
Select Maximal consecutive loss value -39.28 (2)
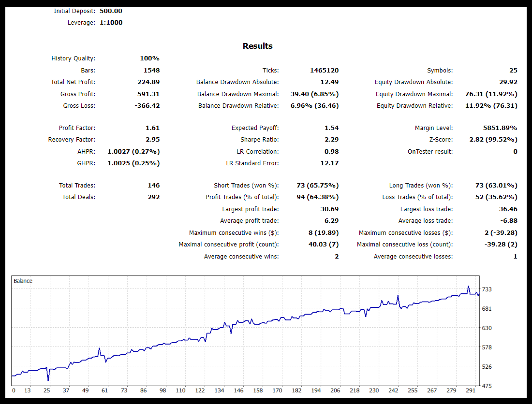(501, 245)
